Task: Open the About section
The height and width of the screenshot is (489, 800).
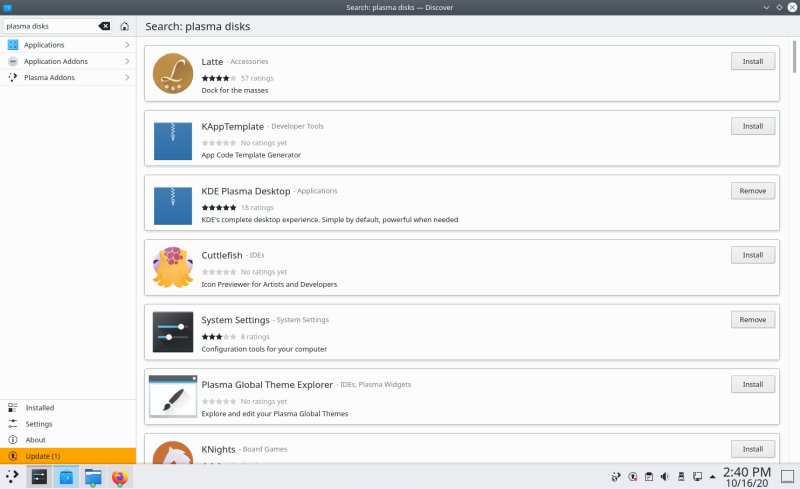Action: (x=68, y=439)
